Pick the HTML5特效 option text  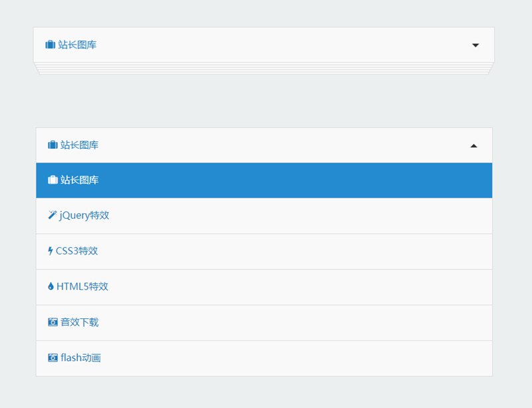coord(82,286)
